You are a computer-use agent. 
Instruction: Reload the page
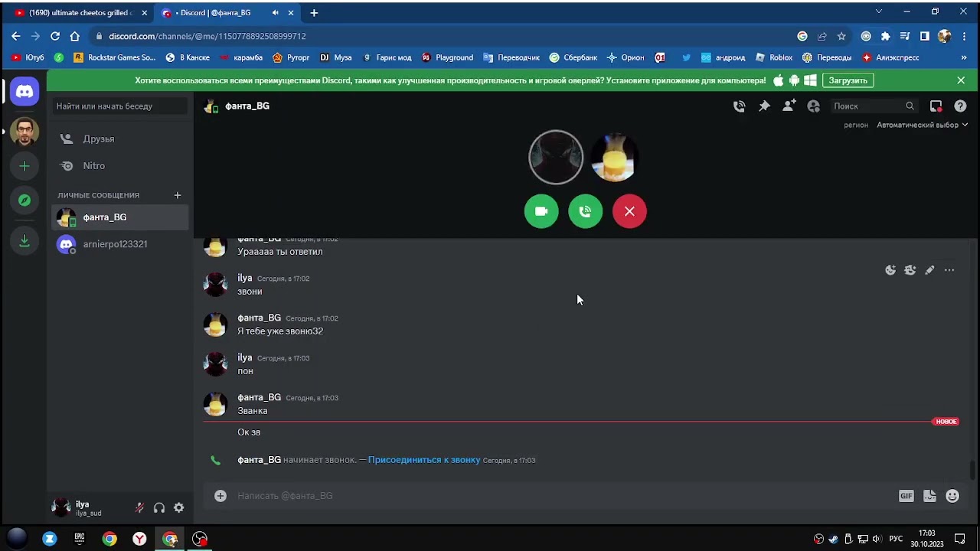(55, 36)
